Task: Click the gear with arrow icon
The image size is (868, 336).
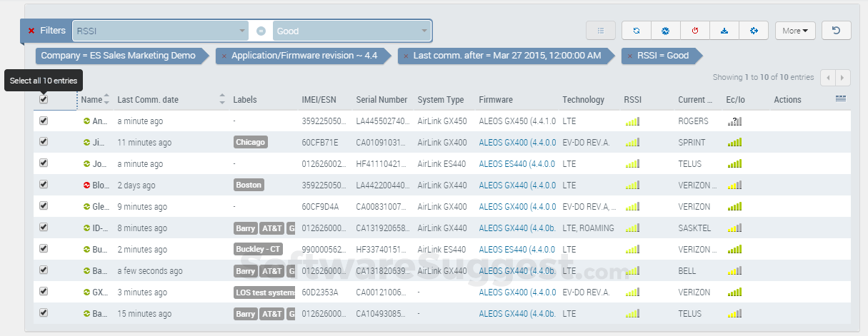Action: click(x=754, y=31)
